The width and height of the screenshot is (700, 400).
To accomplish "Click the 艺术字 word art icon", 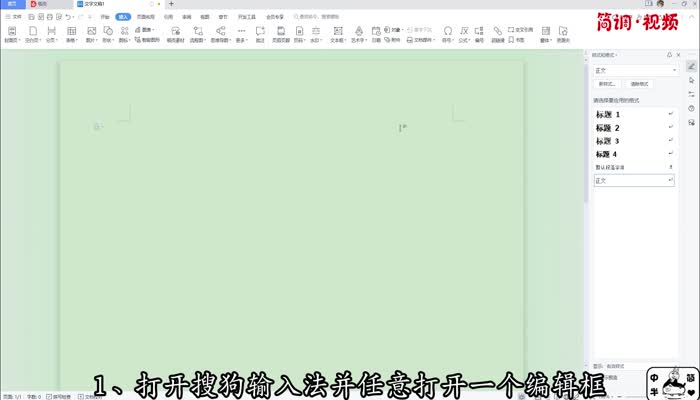I will pyautogui.click(x=358, y=35).
